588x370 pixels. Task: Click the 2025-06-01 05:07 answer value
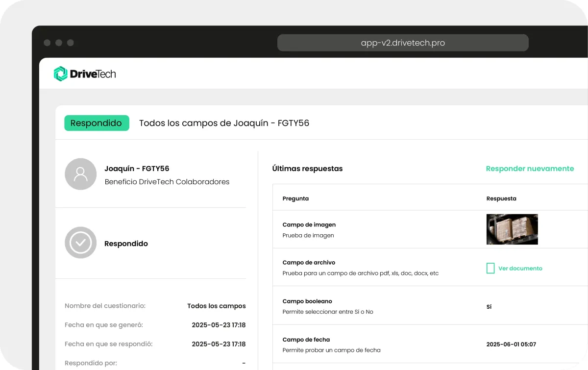tap(511, 345)
